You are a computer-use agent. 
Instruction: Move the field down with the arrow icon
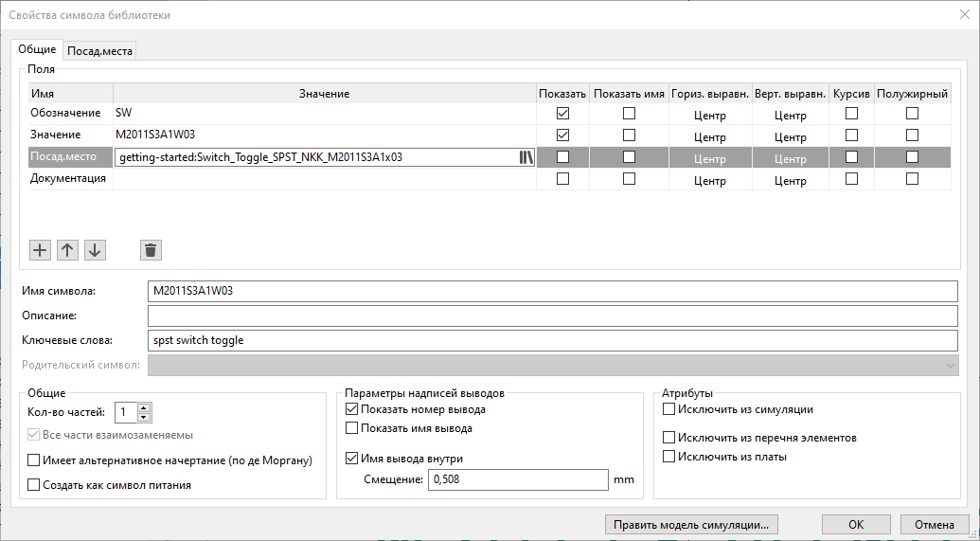point(95,250)
